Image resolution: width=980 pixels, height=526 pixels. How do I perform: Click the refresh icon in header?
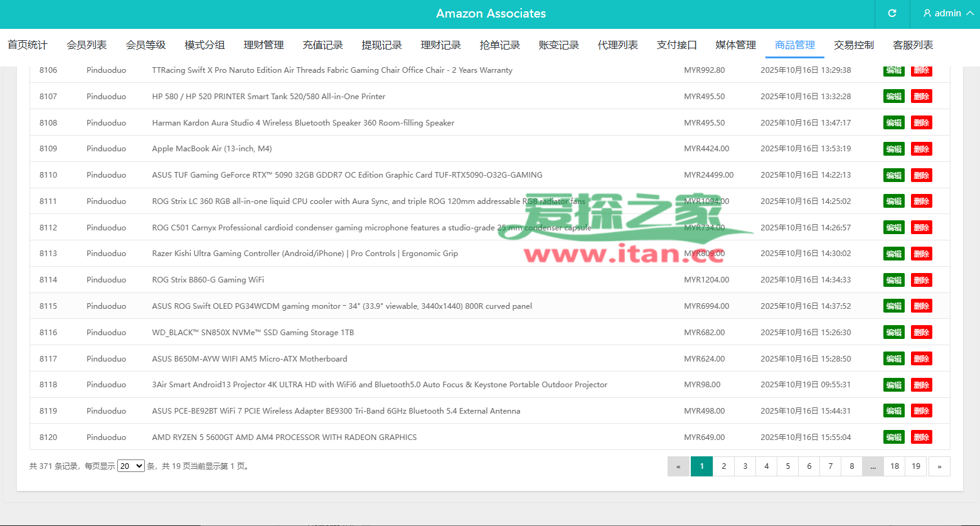(x=892, y=13)
